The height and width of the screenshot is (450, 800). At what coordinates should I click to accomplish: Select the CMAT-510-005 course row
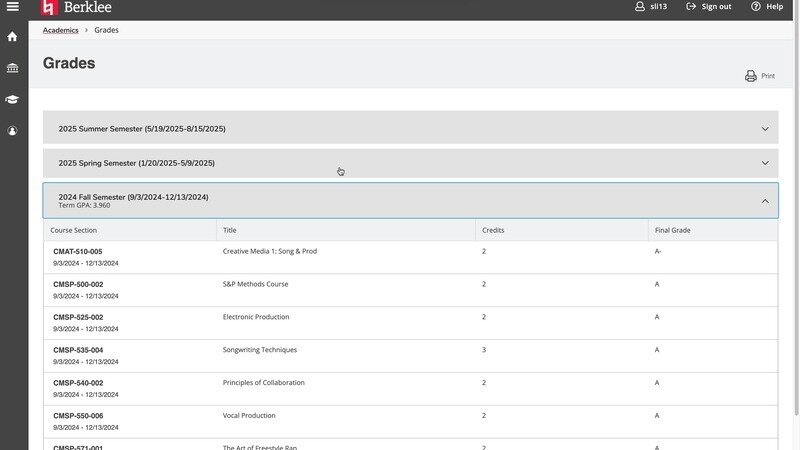coord(78,252)
